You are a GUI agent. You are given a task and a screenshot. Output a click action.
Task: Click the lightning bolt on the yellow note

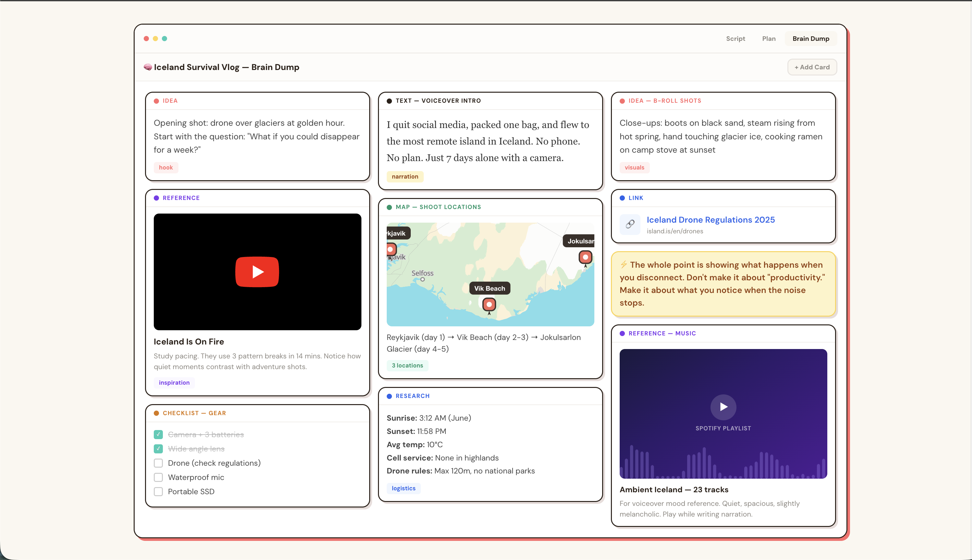(624, 264)
